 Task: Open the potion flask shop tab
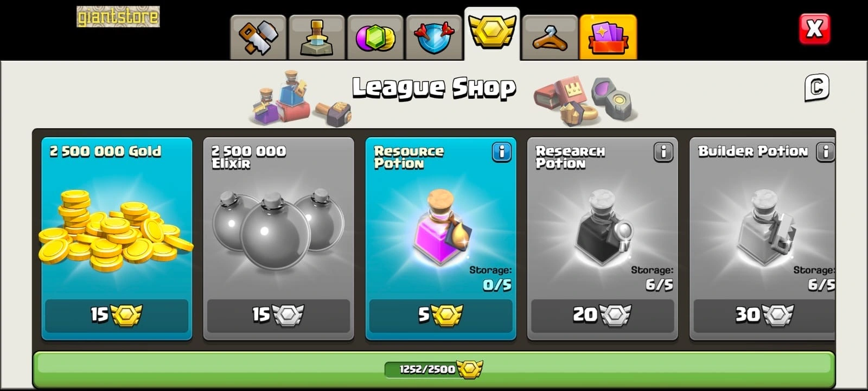pos(317,37)
